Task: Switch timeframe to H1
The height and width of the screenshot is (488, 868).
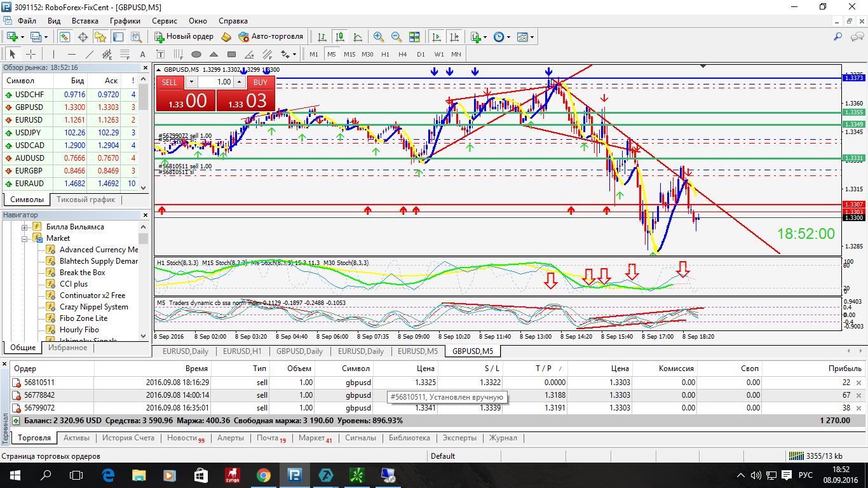Action: (385, 54)
